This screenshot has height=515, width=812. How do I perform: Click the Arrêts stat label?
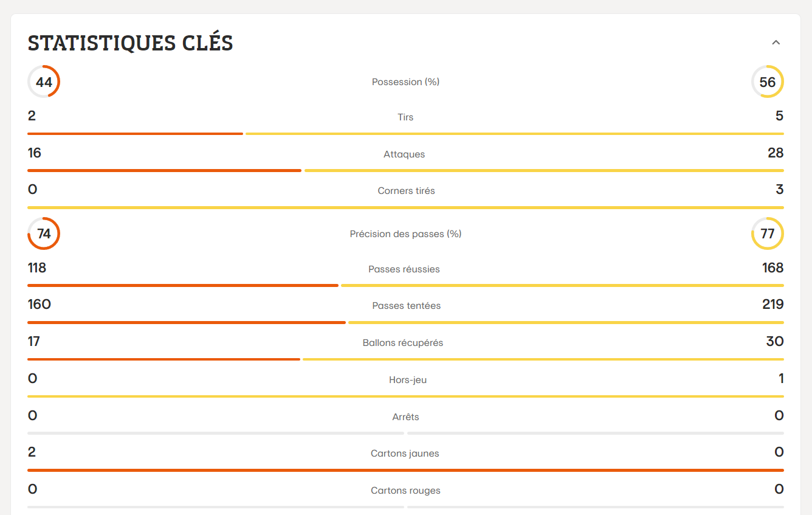coord(405,416)
